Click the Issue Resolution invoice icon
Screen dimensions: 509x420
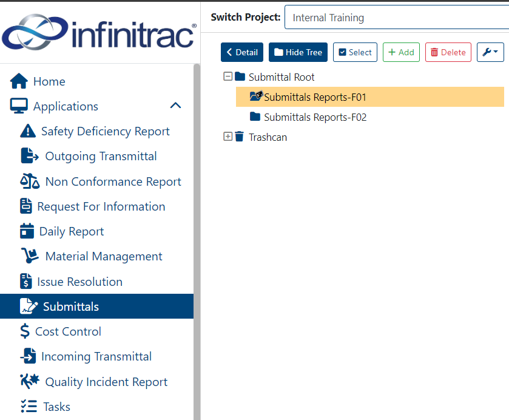(26, 281)
